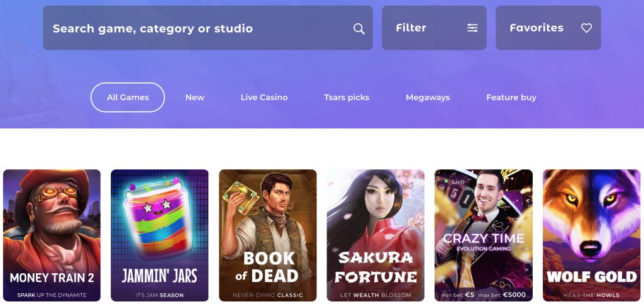Click the 'EVOLUTION GAMING' studio label
644x304 pixels.
(484, 249)
